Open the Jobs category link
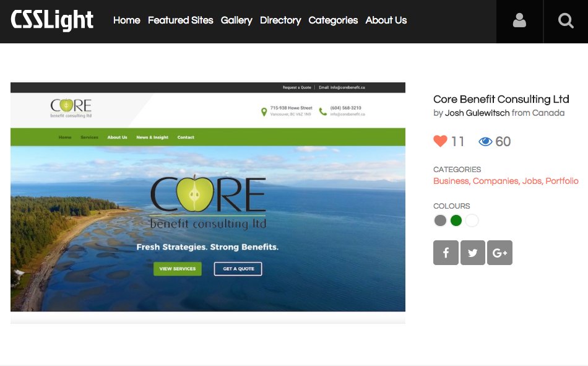Screen dimensions: 588x366 [532, 181]
